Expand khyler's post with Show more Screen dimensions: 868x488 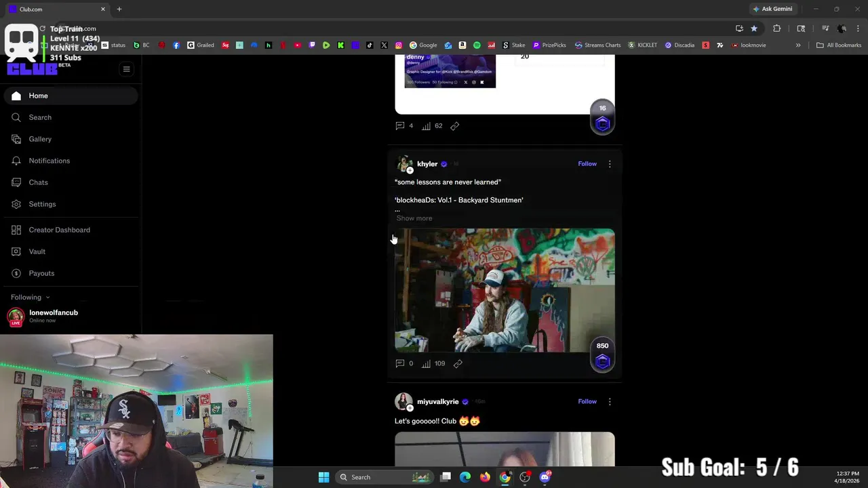click(414, 218)
